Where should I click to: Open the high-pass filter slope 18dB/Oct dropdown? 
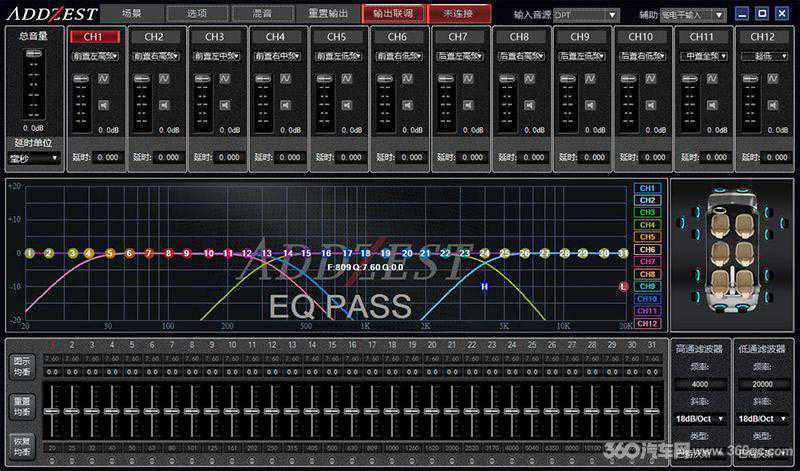(x=700, y=418)
